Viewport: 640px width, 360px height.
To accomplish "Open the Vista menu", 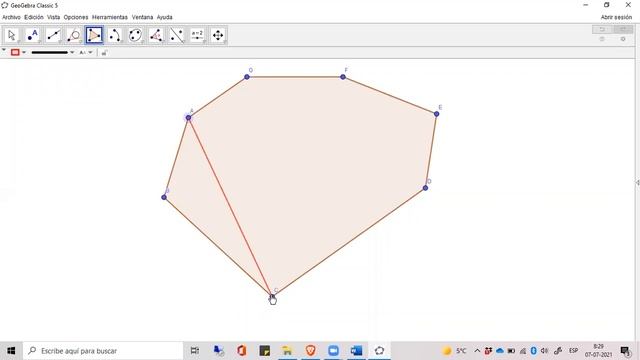I will pyautogui.click(x=53, y=17).
